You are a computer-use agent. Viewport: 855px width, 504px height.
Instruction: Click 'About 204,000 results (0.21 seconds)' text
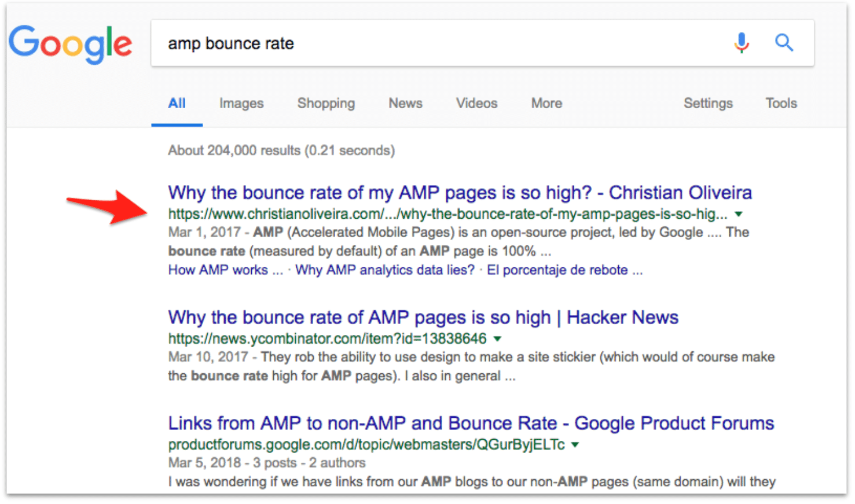pos(281,150)
